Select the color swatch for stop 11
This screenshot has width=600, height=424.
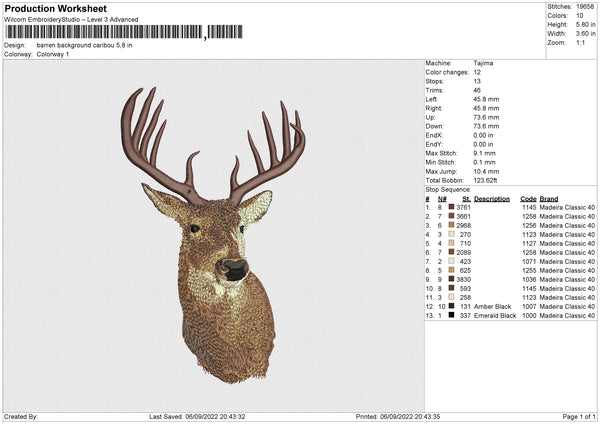click(452, 297)
